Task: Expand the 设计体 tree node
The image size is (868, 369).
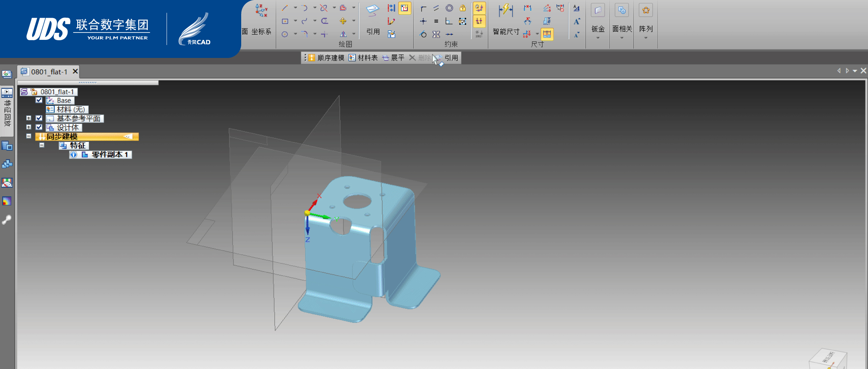Action: click(x=28, y=127)
